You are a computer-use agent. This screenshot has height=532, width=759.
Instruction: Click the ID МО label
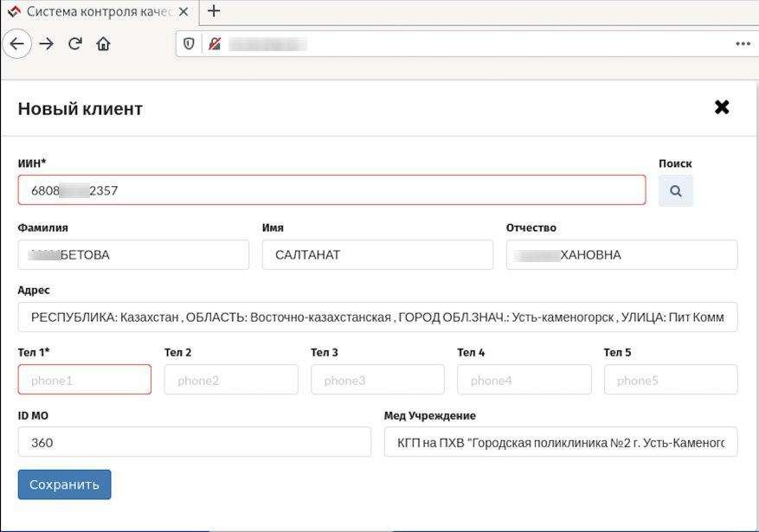pos(33,415)
